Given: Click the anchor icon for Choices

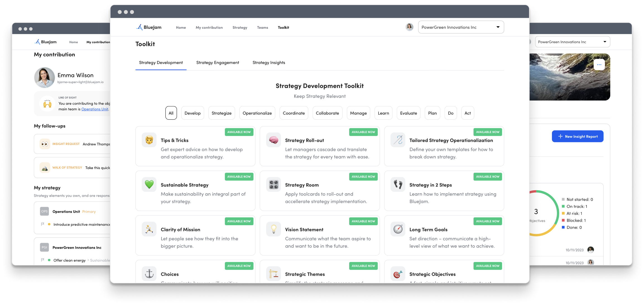Looking at the screenshot, I should (x=149, y=274).
